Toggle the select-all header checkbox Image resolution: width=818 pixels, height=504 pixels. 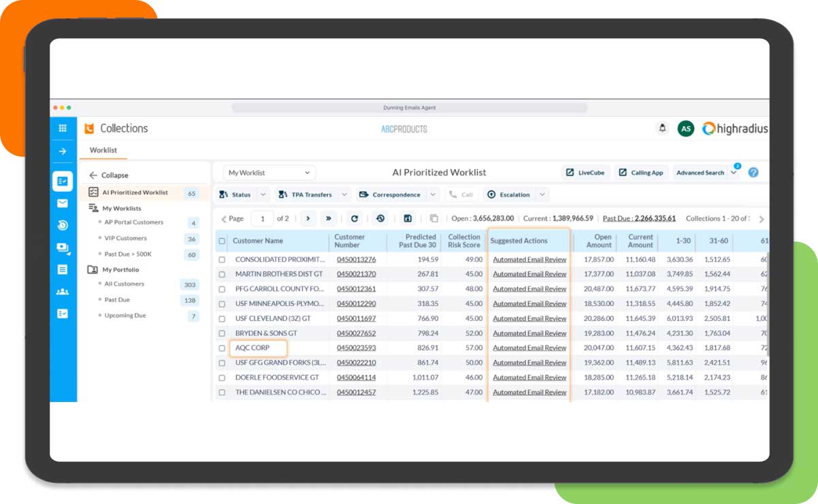pyautogui.click(x=222, y=241)
